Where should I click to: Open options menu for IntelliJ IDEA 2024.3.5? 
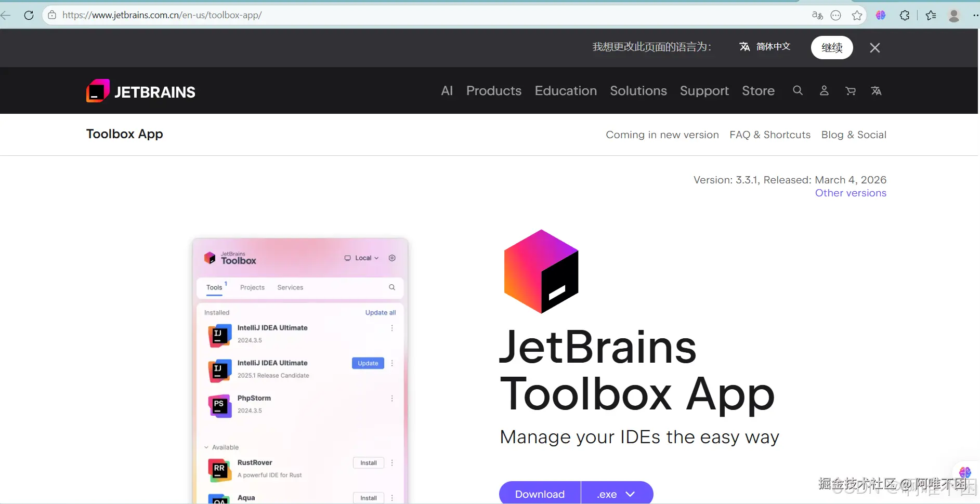(x=392, y=328)
